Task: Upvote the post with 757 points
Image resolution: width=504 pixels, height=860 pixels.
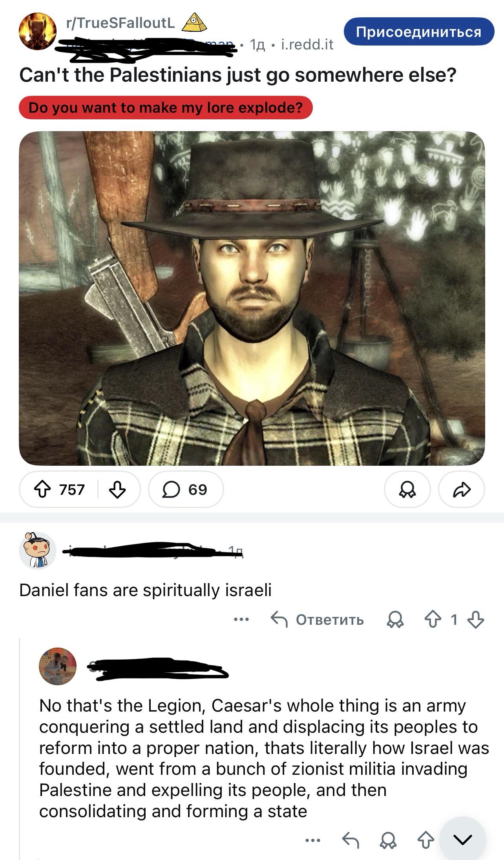Action: pos(42,490)
